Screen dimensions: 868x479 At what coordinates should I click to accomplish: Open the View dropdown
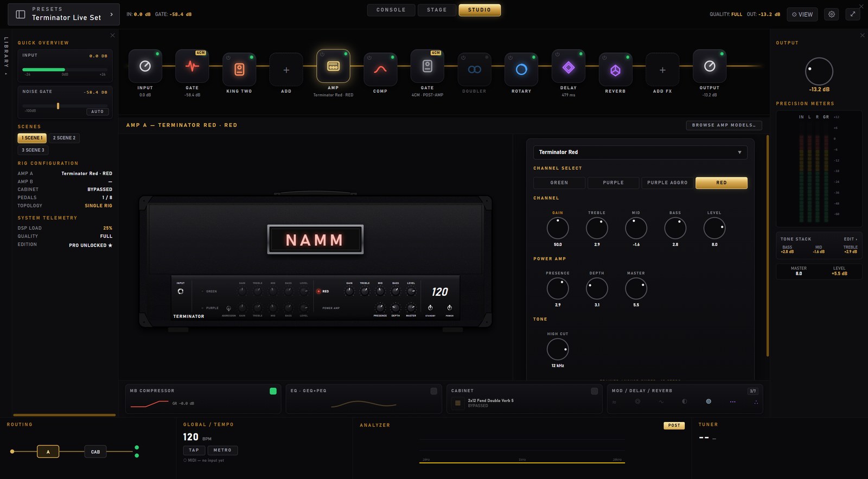coord(802,14)
